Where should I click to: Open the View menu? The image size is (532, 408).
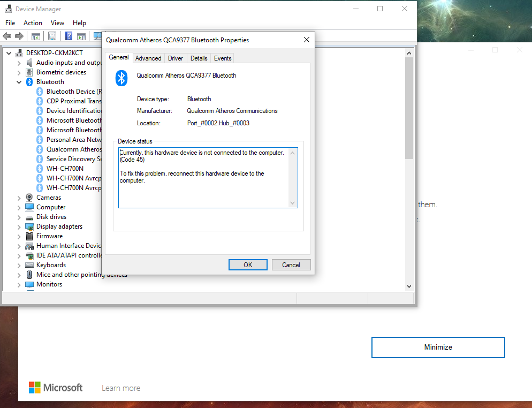(57, 22)
